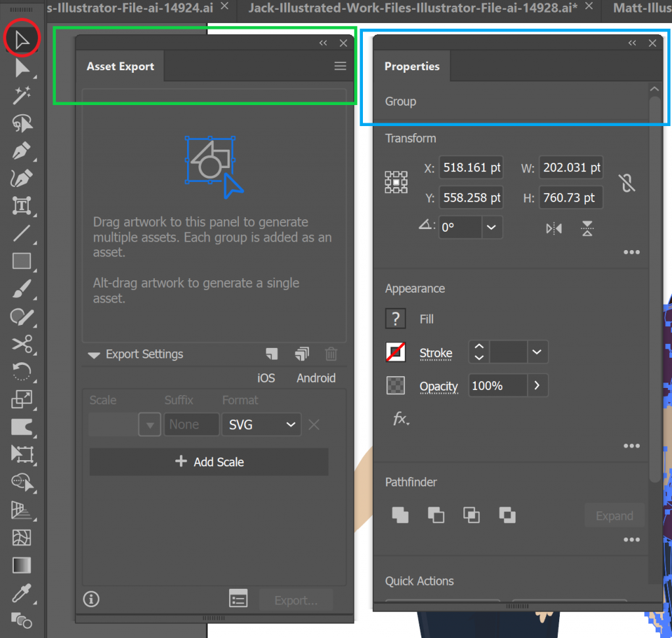
Task: Click the X position input field
Action: [x=471, y=167]
